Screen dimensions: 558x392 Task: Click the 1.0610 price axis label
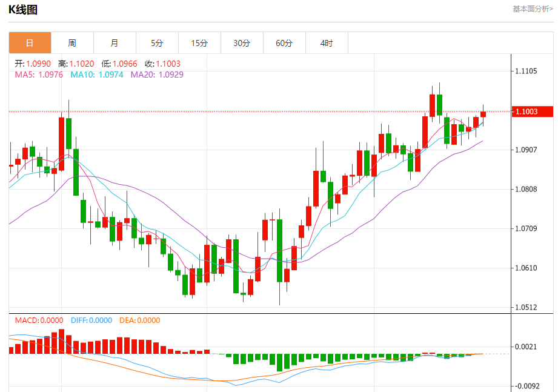click(526, 268)
